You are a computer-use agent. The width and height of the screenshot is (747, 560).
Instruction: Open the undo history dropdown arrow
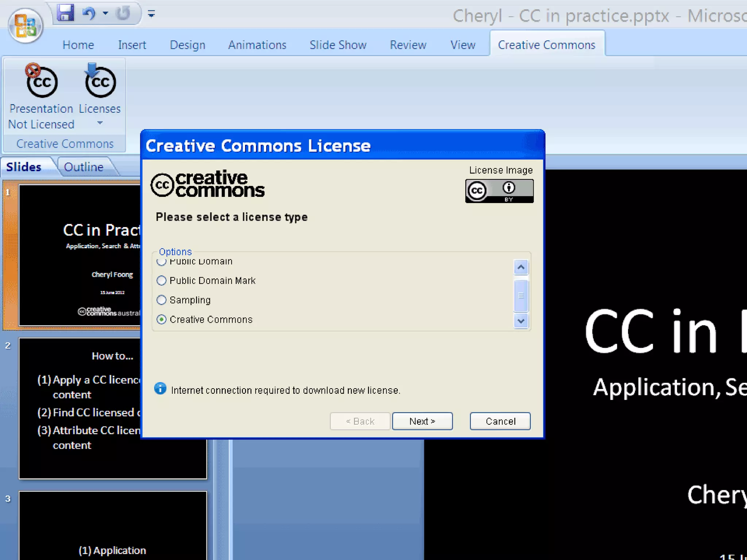(x=105, y=13)
